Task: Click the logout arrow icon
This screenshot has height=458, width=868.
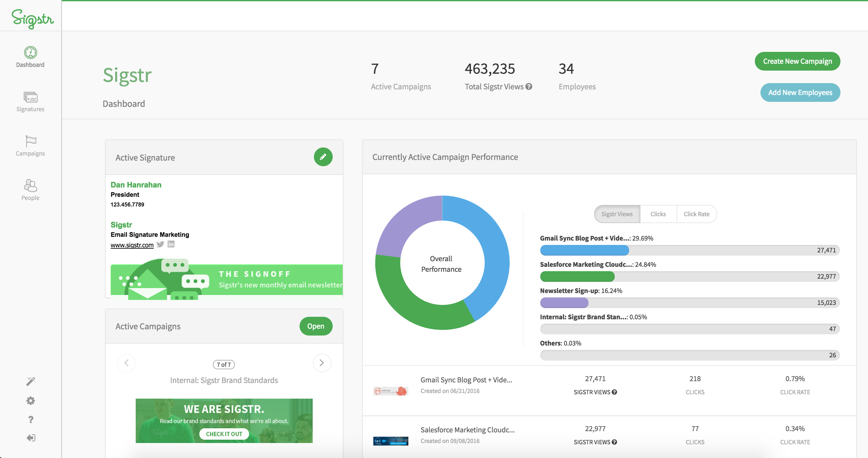Action: (x=30, y=438)
